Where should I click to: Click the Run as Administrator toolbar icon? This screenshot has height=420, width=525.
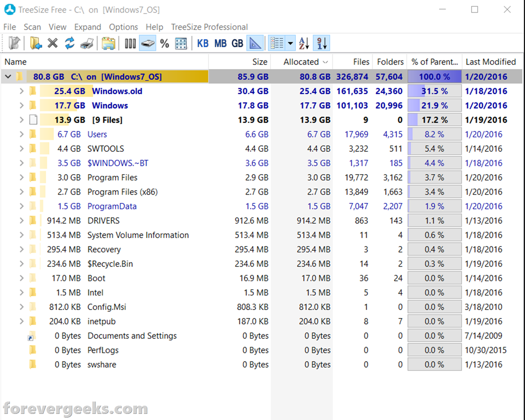pos(14,43)
